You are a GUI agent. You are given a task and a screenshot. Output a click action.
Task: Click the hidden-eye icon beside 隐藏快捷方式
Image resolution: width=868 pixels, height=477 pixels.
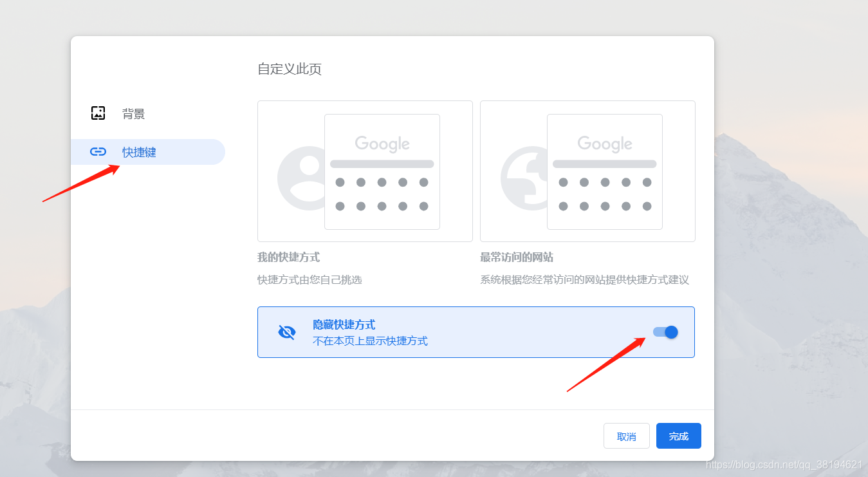coord(286,332)
